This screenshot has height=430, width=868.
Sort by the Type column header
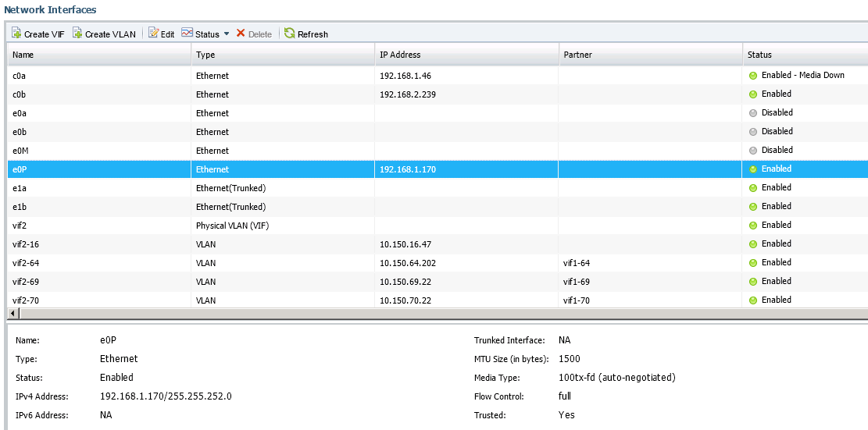205,55
